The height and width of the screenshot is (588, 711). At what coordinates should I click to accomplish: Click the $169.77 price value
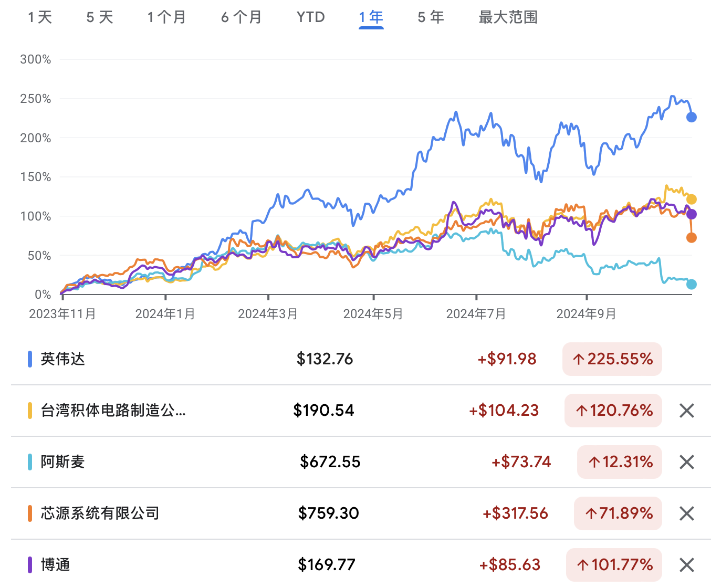(327, 565)
